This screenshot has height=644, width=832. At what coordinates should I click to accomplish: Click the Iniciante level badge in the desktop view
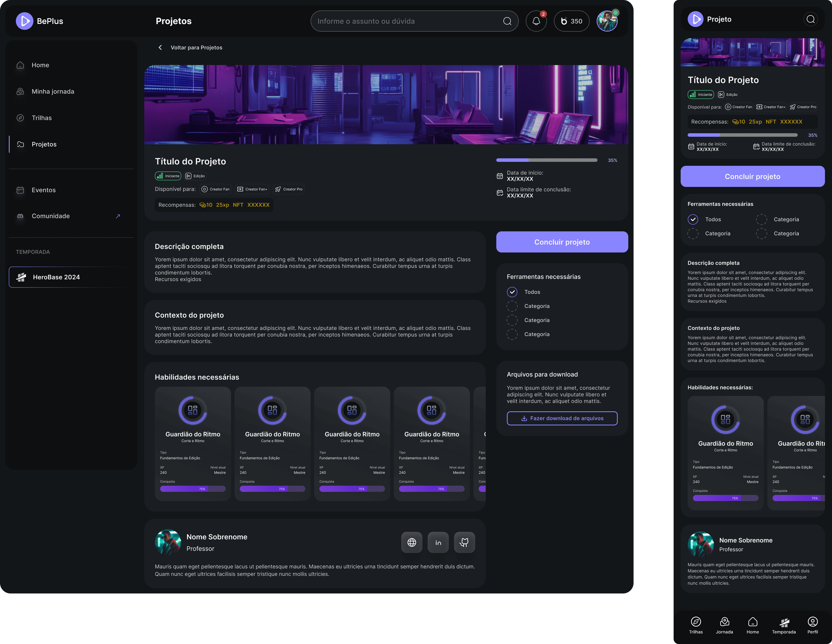168,176
